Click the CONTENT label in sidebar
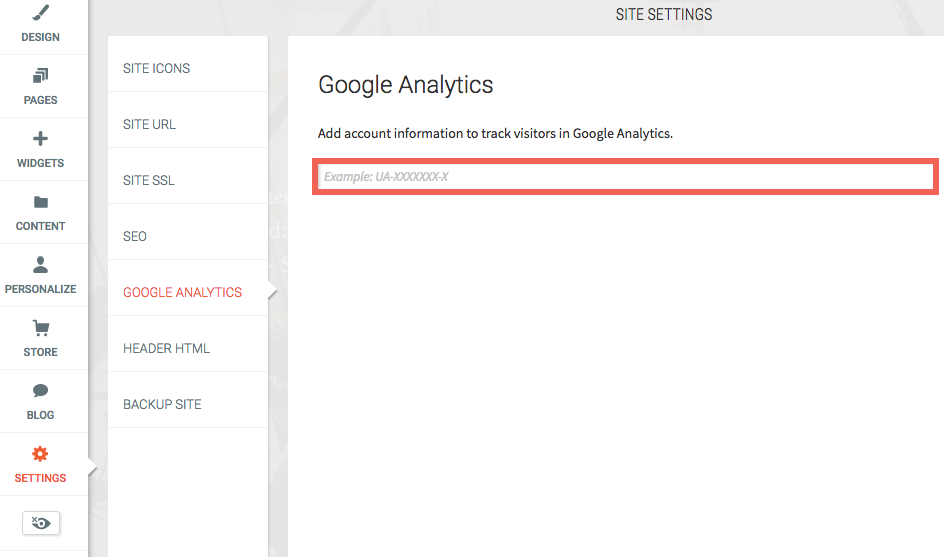 coord(40,226)
